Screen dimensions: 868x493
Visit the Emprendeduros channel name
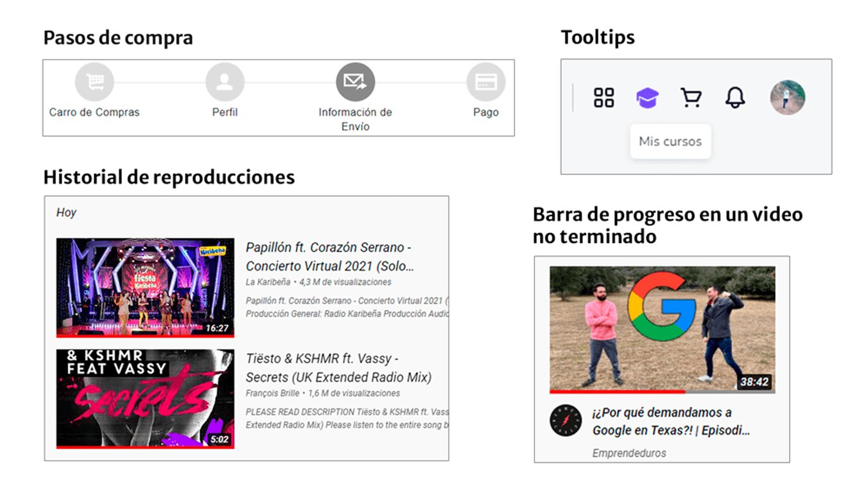pyautogui.click(x=629, y=453)
